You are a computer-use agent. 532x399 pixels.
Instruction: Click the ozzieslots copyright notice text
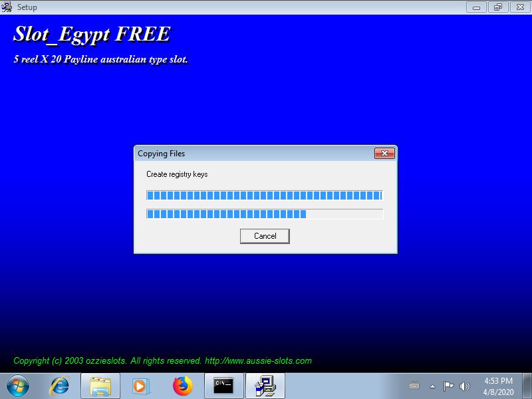[162, 360]
